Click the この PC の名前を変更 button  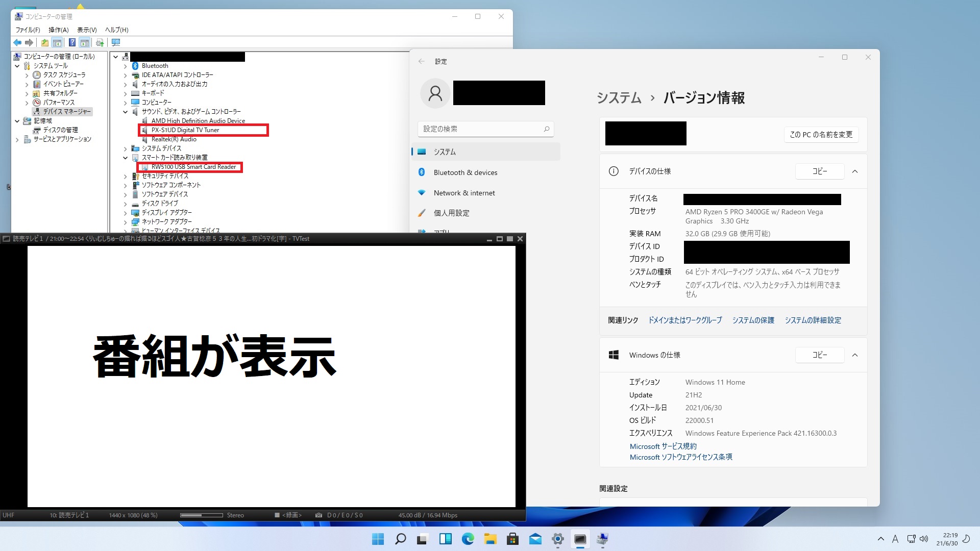pos(821,135)
